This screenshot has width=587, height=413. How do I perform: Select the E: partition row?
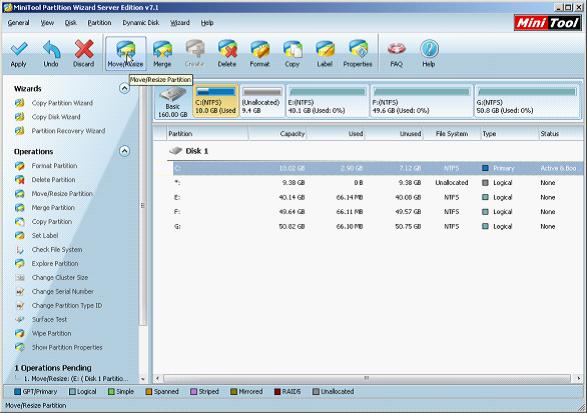(x=378, y=197)
